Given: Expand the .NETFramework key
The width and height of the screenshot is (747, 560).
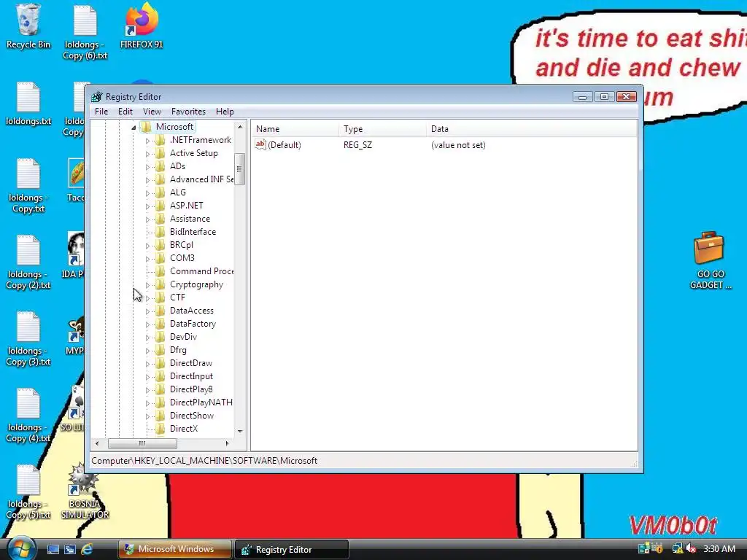Looking at the screenshot, I should (x=147, y=141).
